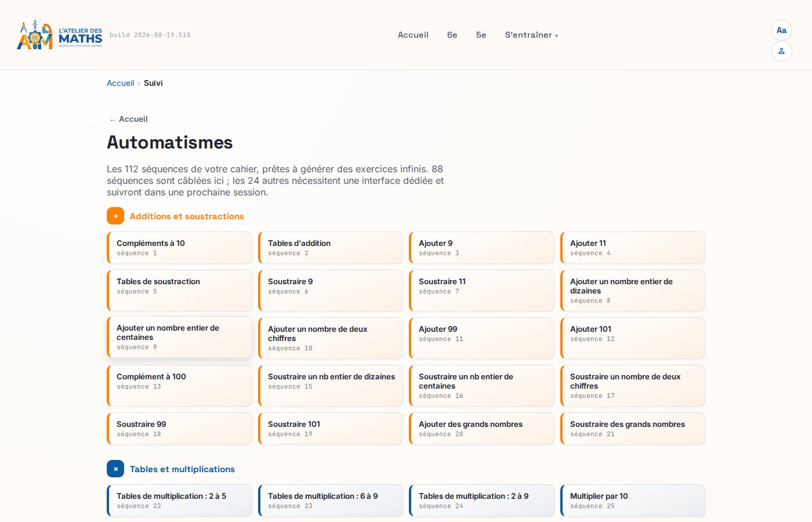Open Soustraire un nb entier de dizaines
This screenshot has width=812, height=522.
pos(331,386)
